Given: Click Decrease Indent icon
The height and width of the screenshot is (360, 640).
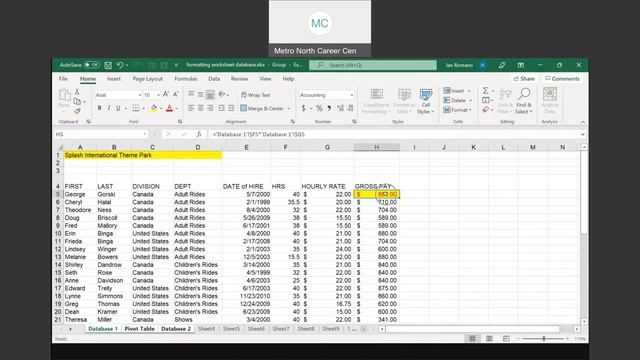Looking at the screenshot, I should (221, 108).
